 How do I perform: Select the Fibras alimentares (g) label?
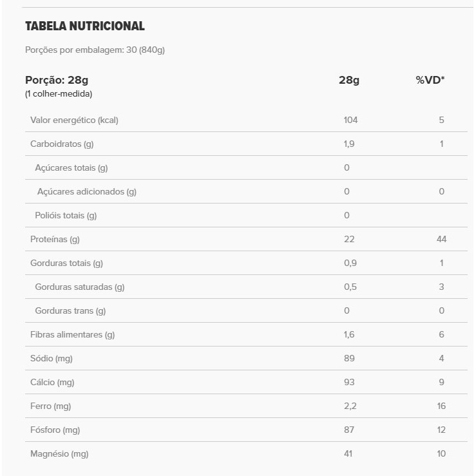click(72, 334)
